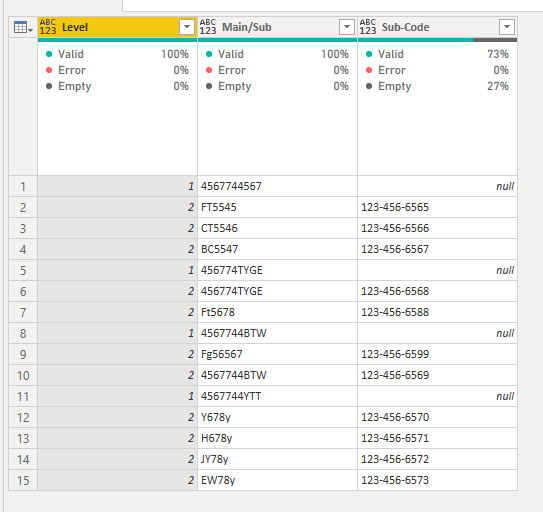Select row number 11 header

[23, 396]
